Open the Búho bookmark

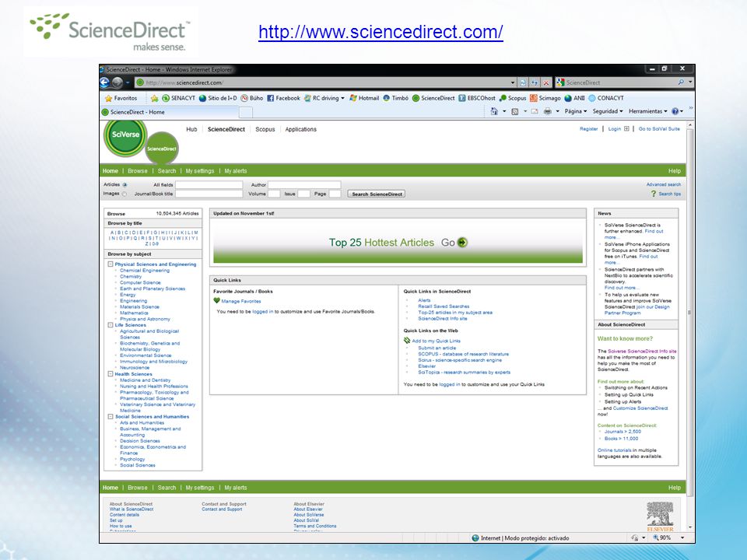pyautogui.click(x=252, y=98)
